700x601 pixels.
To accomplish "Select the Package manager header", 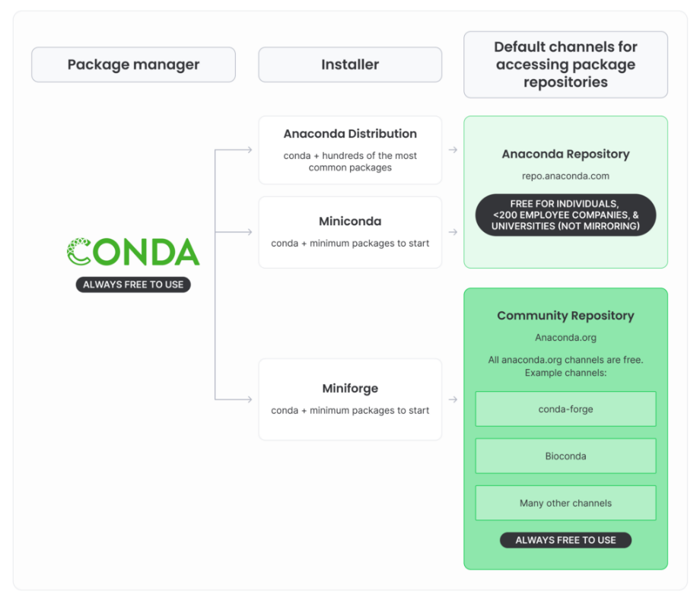I will (x=133, y=65).
